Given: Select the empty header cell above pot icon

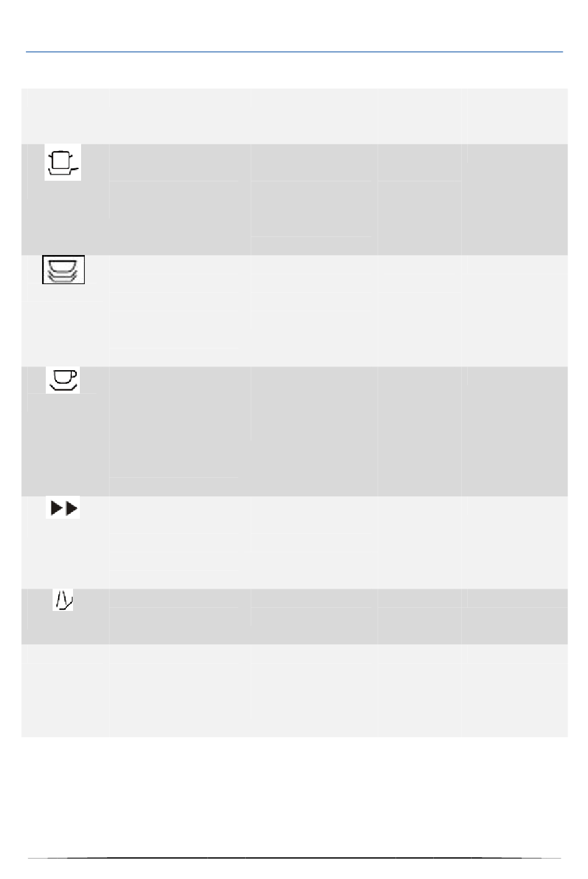Looking at the screenshot, I should (66, 116).
